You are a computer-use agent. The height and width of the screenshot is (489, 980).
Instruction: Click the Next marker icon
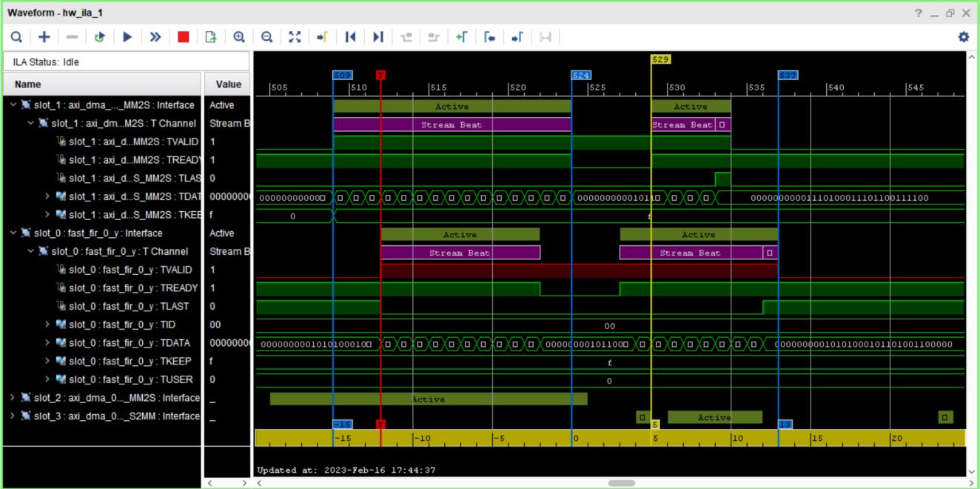[x=517, y=36]
